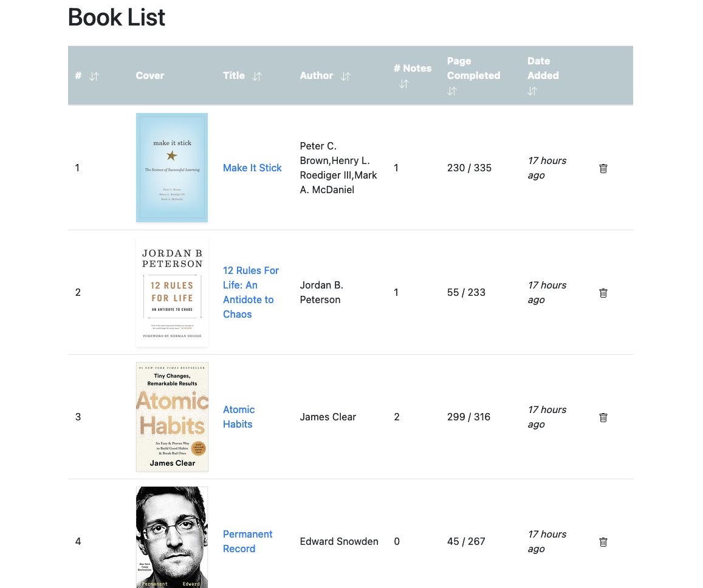Click the Atomic Habits cover thumbnail

coord(172,417)
